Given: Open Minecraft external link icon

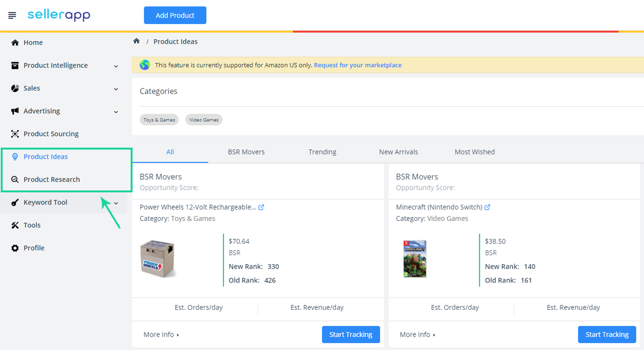Looking at the screenshot, I should (x=487, y=207).
